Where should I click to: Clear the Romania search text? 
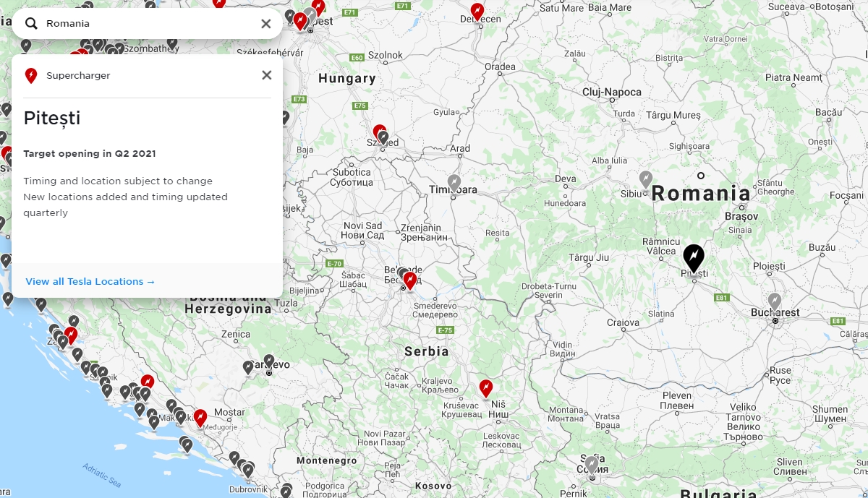click(265, 24)
